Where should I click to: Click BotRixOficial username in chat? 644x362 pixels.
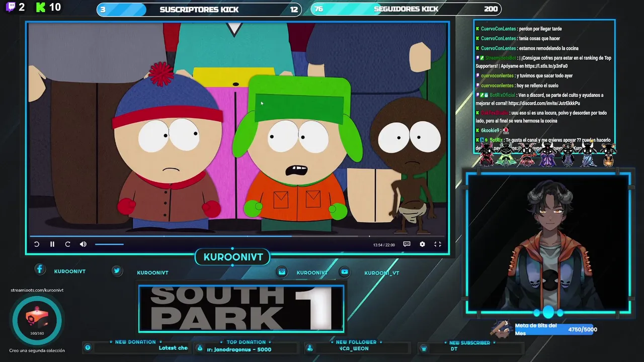pos(503,95)
